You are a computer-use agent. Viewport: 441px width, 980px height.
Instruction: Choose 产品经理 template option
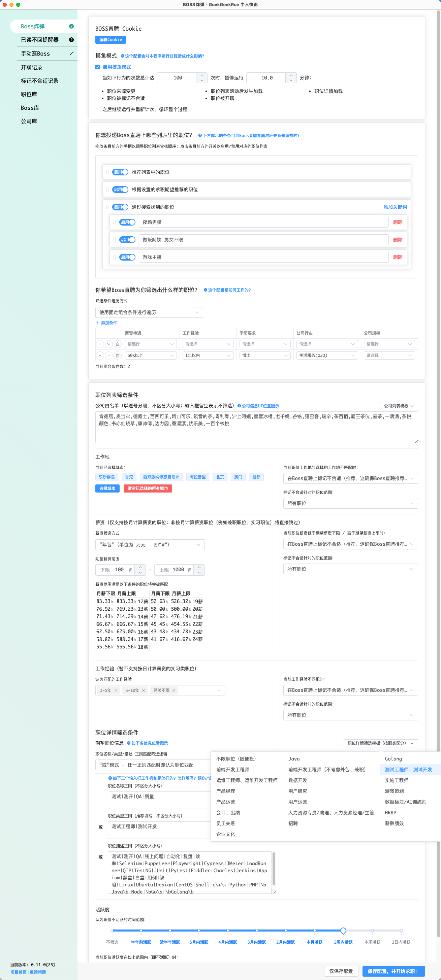point(247,791)
